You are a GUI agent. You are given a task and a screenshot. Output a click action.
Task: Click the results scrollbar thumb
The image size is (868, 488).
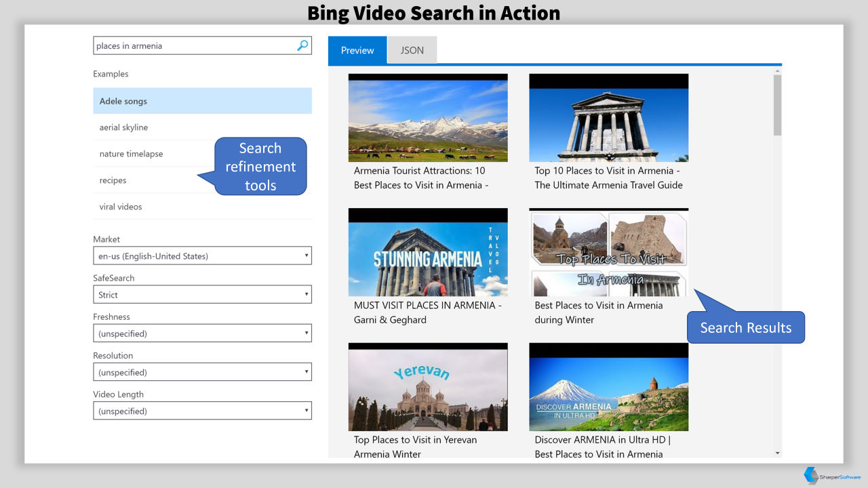777,105
